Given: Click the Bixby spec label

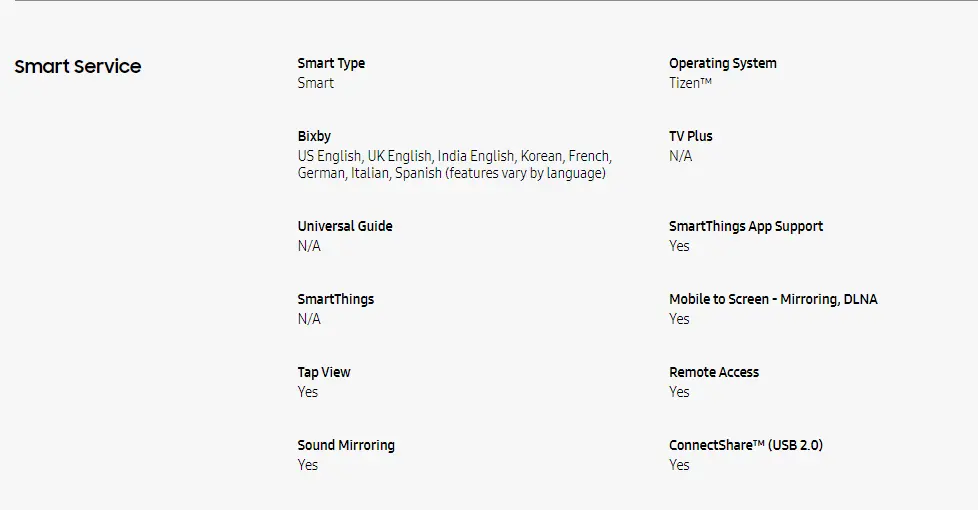Looking at the screenshot, I should (x=314, y=136).
